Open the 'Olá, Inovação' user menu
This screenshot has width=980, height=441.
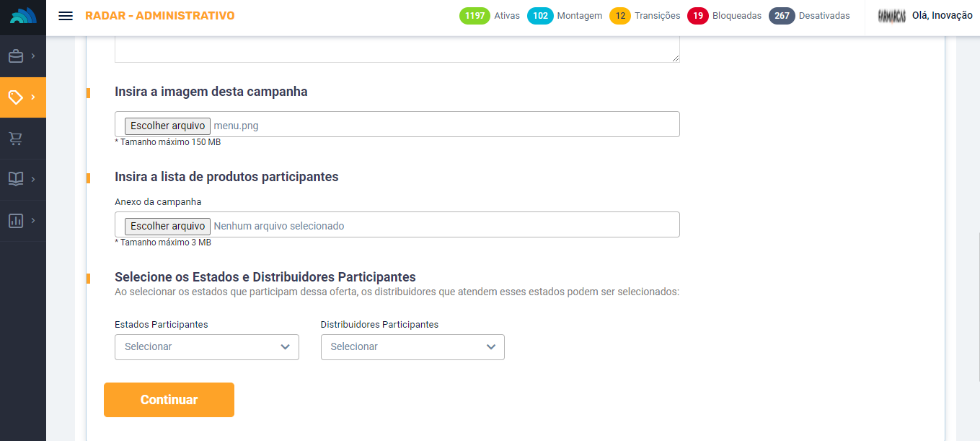942,16
